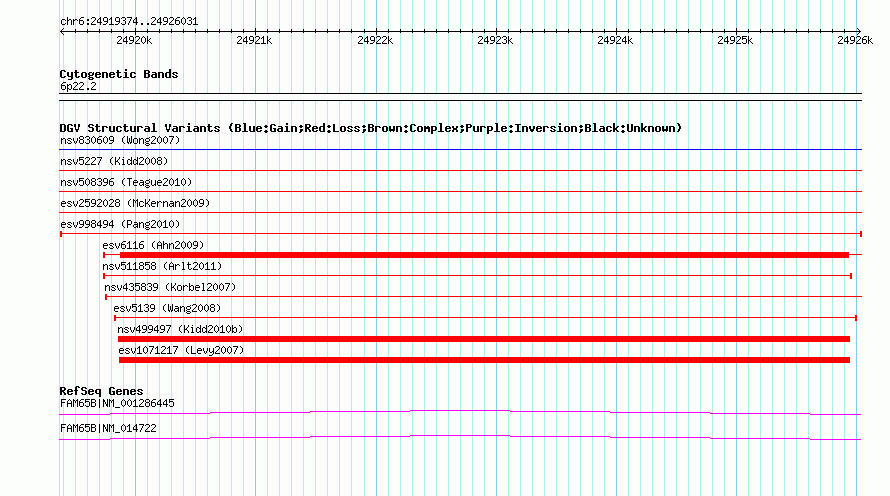Open variant esv5139 (Wang2008) label

click(x=167, y=308)
